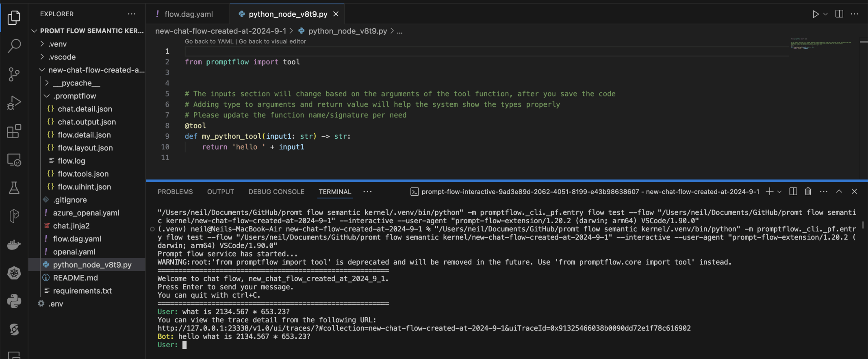Collapse the .promptflow folder
Viewport: 868px width, 359px height.
click(x=47, y=96)
